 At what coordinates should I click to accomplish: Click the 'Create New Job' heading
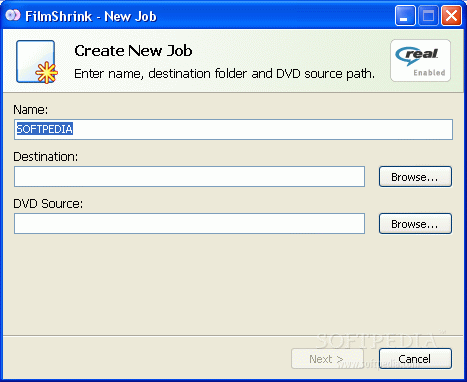point(133,51)
